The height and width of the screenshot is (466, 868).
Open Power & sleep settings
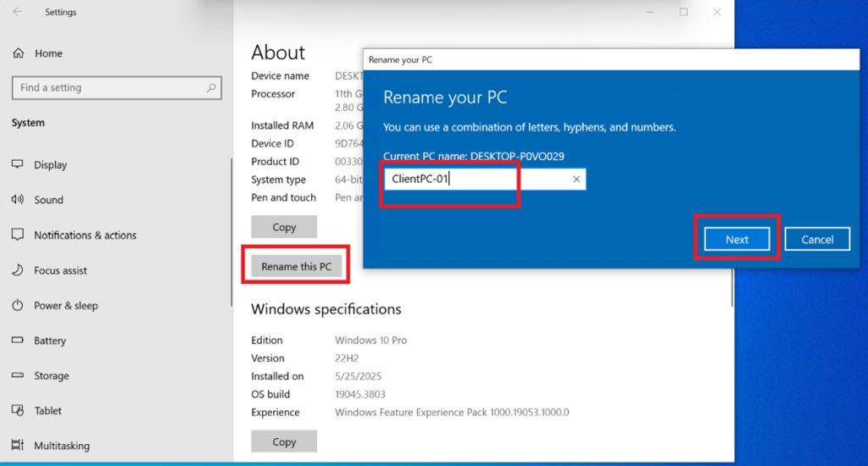[65, 306]
